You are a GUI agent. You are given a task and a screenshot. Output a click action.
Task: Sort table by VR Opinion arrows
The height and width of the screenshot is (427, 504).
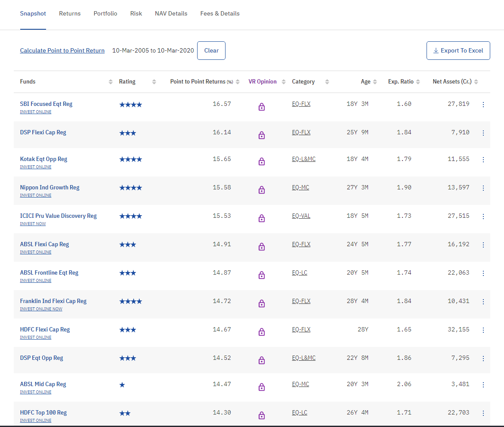pyautogui.click(x=284, y=82)
